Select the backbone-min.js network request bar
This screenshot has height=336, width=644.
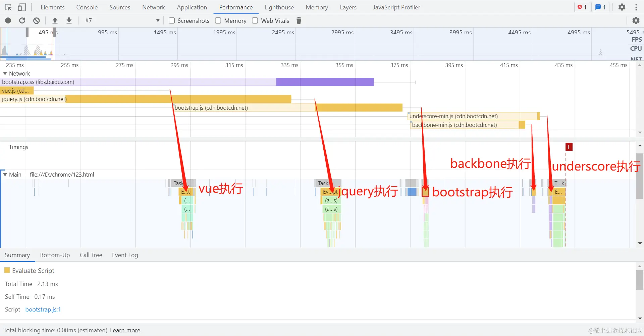pyautogui.click(x=468, y=125)
